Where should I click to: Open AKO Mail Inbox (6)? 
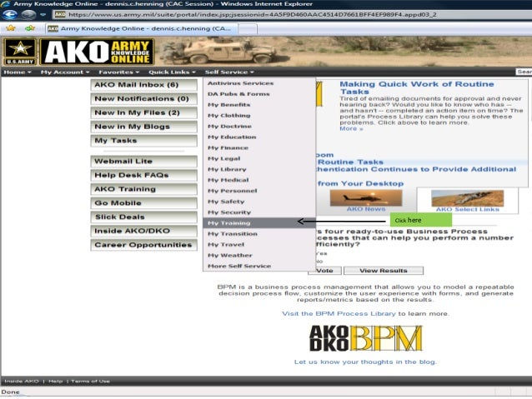pyautogui.click(x=144, y=85)
